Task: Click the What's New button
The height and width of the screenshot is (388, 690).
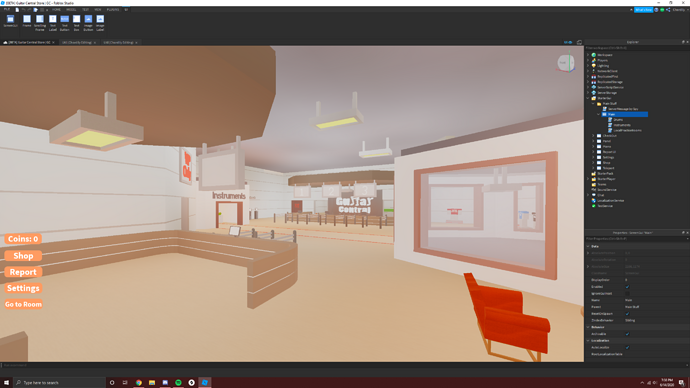Action: pos(643,10)
